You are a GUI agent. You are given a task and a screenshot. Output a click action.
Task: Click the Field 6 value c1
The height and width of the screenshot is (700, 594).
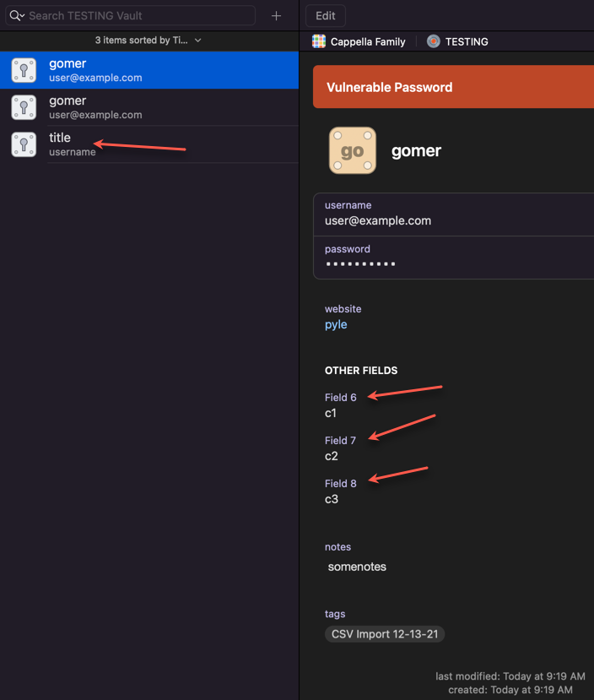331,413
